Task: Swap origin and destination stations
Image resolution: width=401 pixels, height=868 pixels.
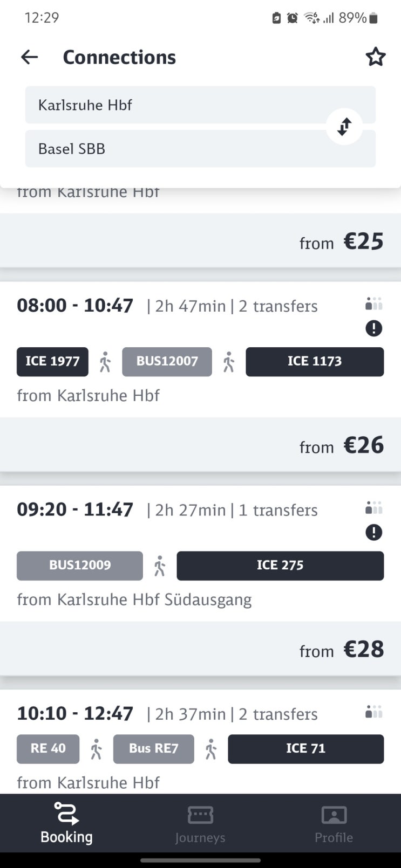Action: 344,127
